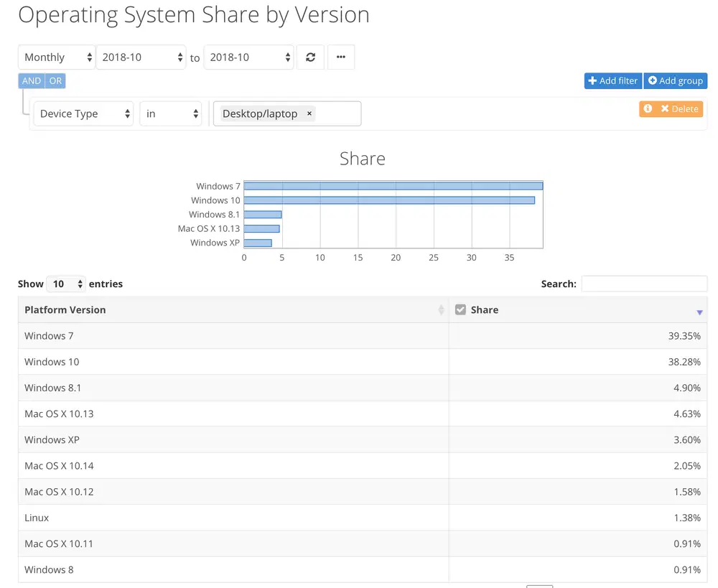This screenshot has width=718, height=588.
Task: Click the plus icon on Add group
Action: click(651, 80)
